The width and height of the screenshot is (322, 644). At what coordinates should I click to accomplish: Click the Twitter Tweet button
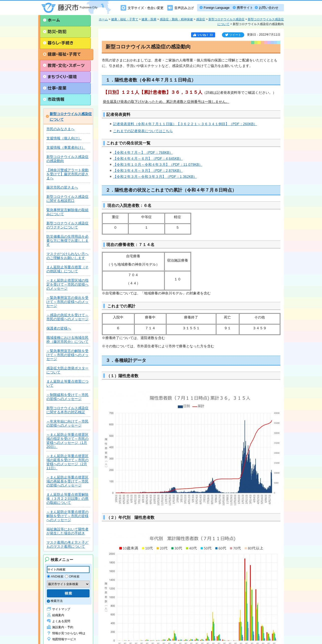click(x=233, y=35)
